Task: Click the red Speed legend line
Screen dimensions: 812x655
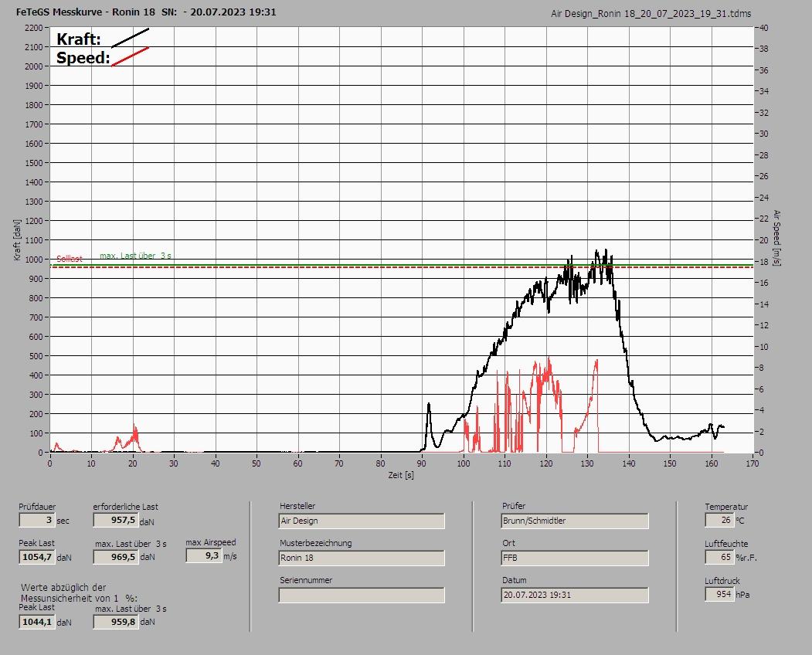Action: 131,56
